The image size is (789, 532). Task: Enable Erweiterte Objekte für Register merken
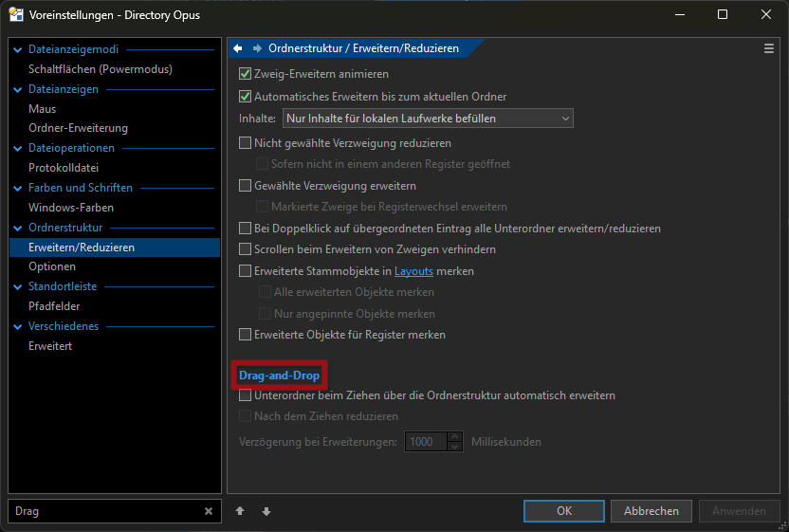[245, 335]
